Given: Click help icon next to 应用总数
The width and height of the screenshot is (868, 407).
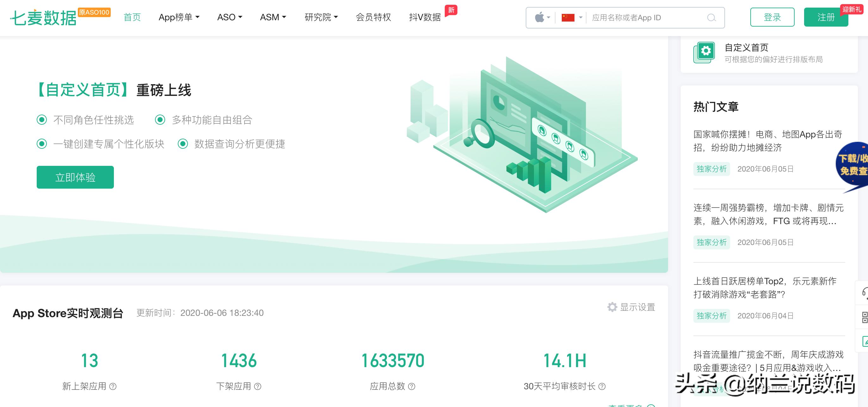Looking at the screenshot, I should (412, 386).
